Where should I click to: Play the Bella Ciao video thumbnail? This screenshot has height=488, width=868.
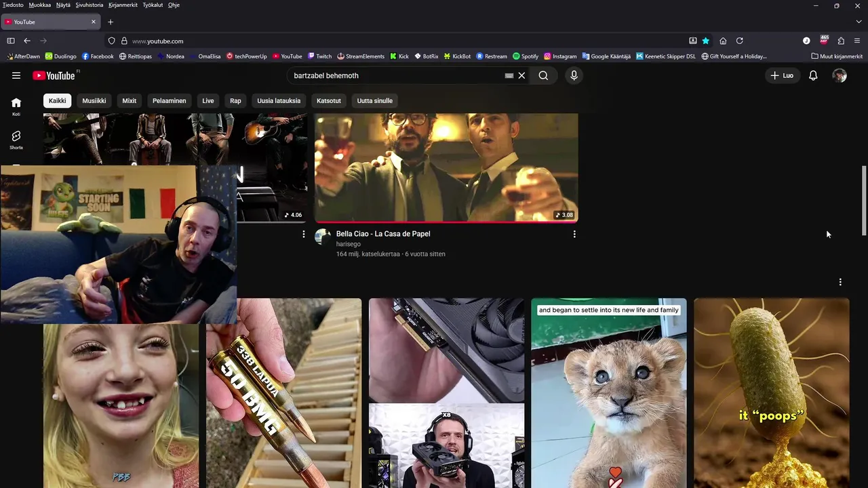click(446, 167)
